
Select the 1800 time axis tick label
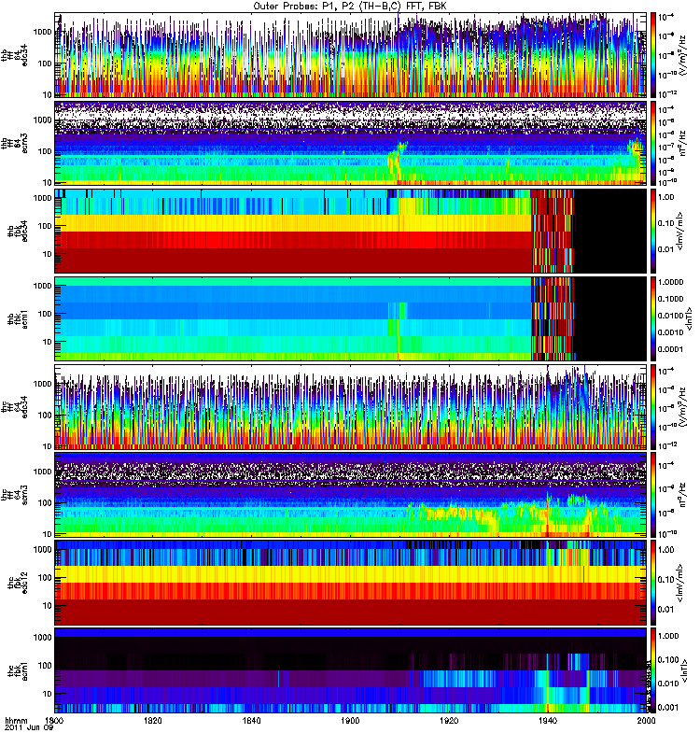tap(55, 722)
